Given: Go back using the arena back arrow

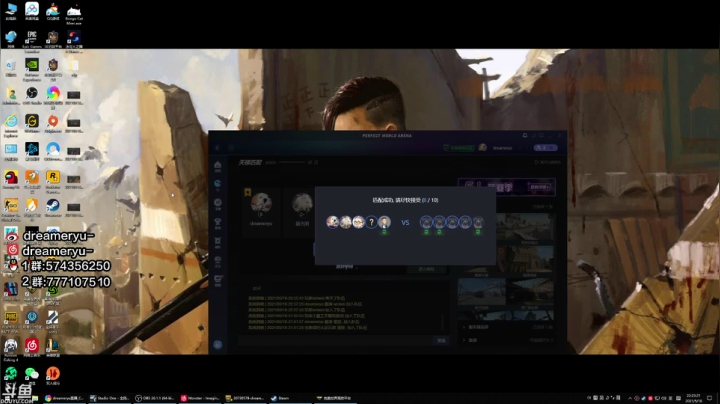Looking at the screenshot, I should coord(218,148).
